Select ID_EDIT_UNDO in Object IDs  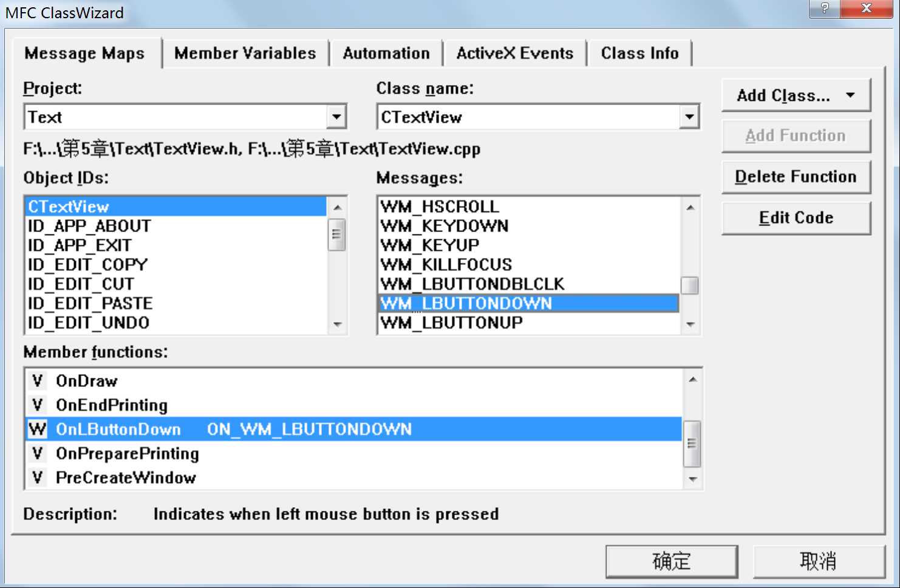(176, 323)
